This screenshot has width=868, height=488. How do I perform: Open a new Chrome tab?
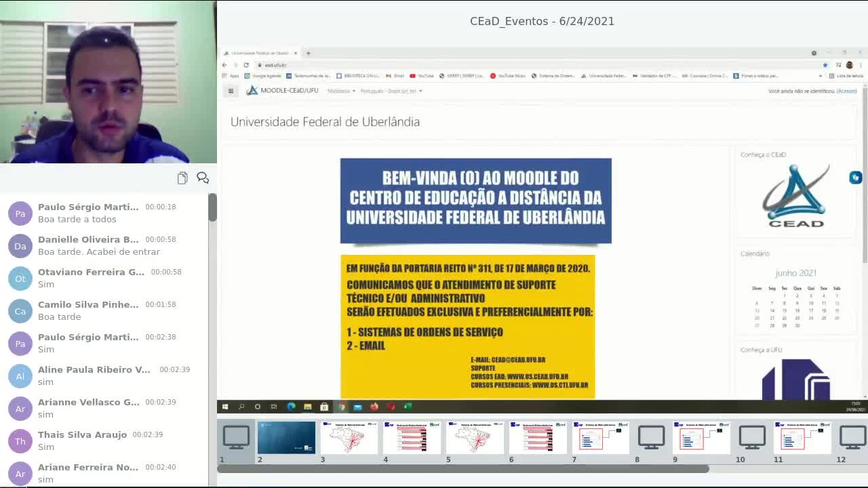point(308,53)
